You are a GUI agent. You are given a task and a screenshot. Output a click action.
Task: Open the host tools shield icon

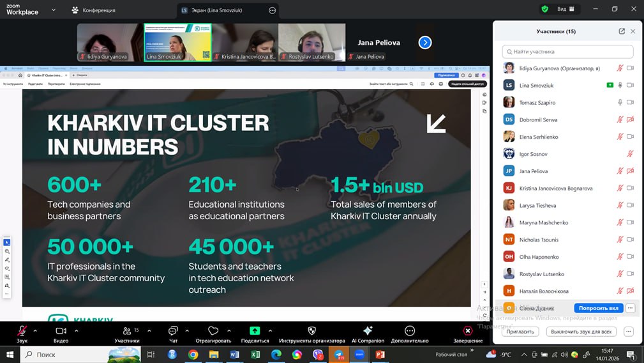tap(311, 330)
